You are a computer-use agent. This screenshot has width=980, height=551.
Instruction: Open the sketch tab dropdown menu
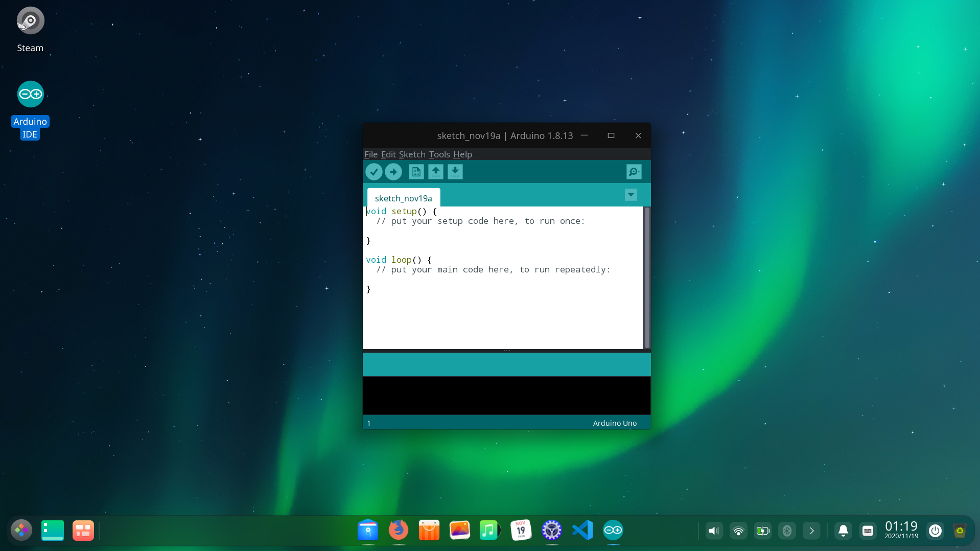click(x=631, y=195)
